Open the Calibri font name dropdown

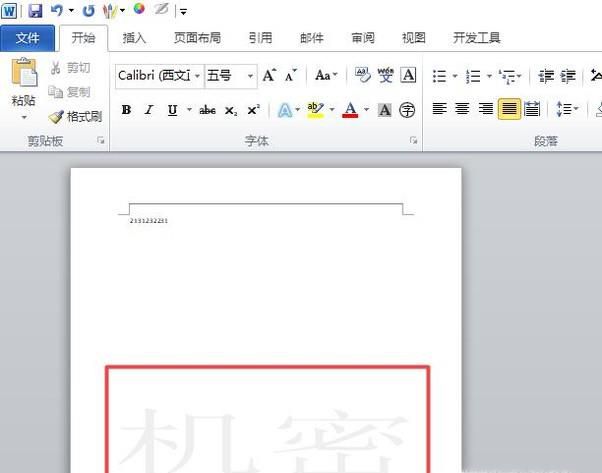click(197, 76)
